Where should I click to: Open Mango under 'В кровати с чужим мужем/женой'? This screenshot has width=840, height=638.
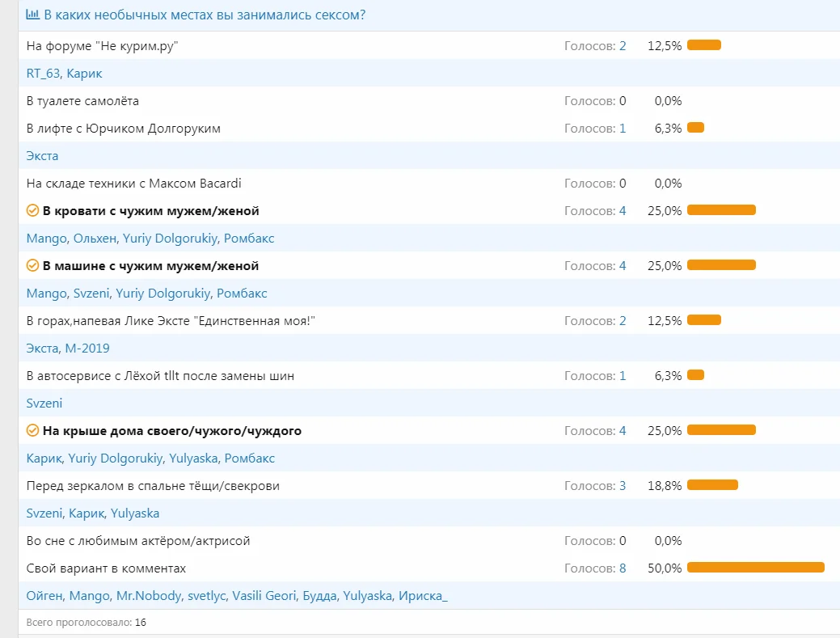47,239
